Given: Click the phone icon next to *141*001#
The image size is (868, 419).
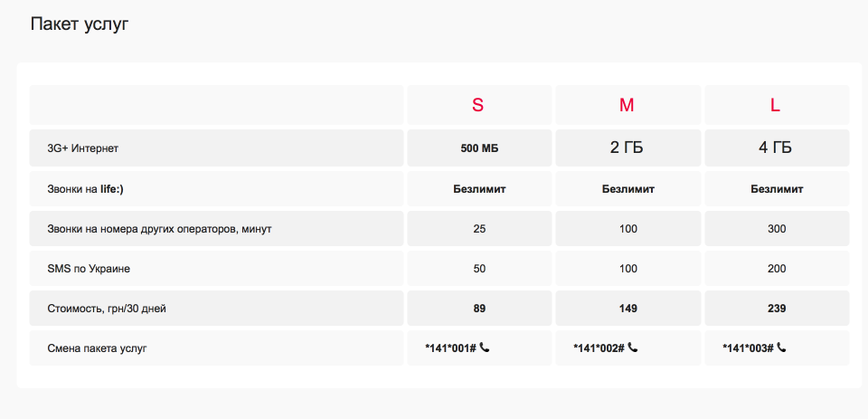Looking at the screenshot, I should click(x=485, y=348).
